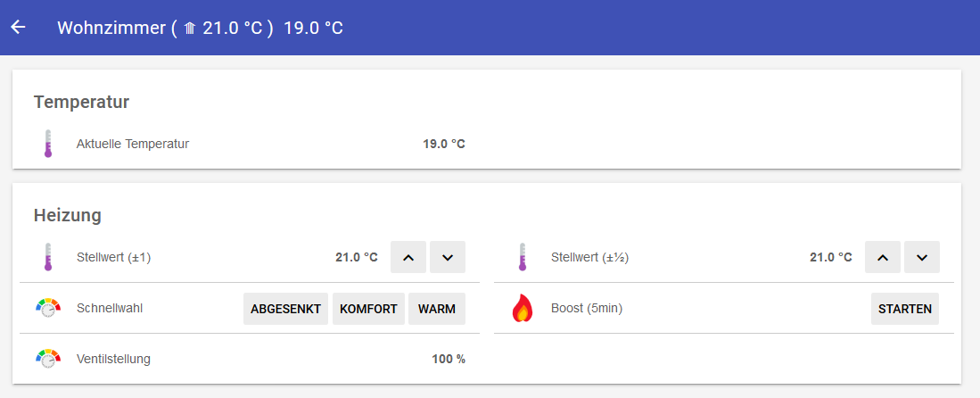This screenshot has height=398, width=980.
Task: Click the Ventilstellung 100 % value
Action: click(449, 359)
